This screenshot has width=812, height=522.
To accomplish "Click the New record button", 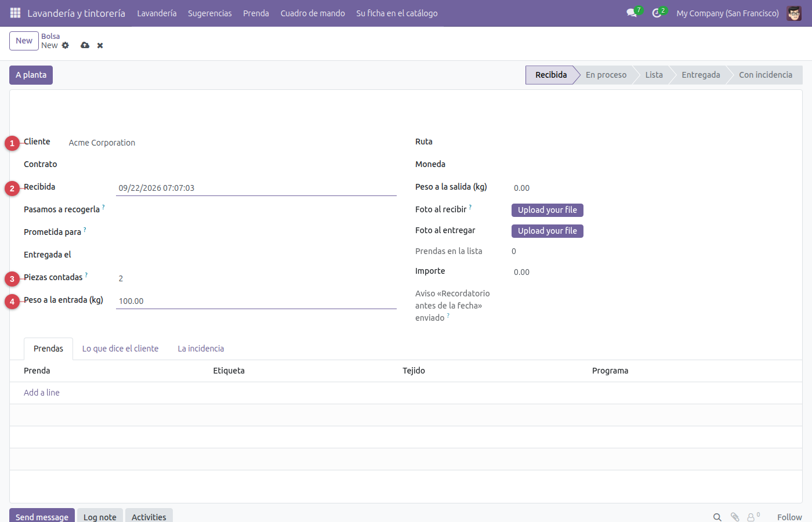I will tap(24, 41).
